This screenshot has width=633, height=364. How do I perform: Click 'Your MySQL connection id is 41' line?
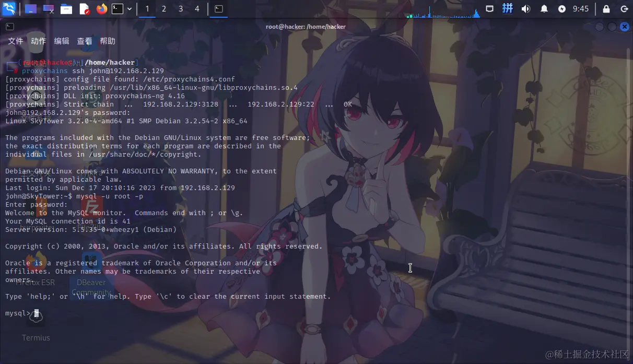[x=68, y=221]
